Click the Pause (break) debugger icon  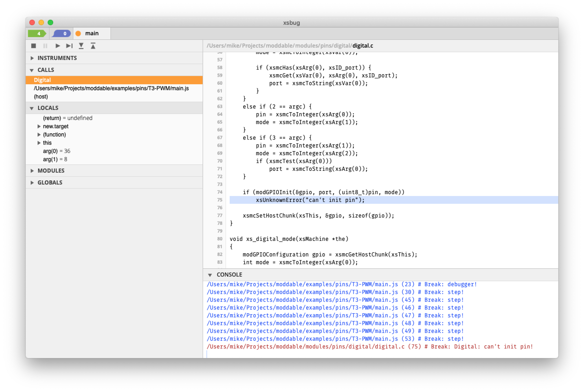(x=45, y=46)
